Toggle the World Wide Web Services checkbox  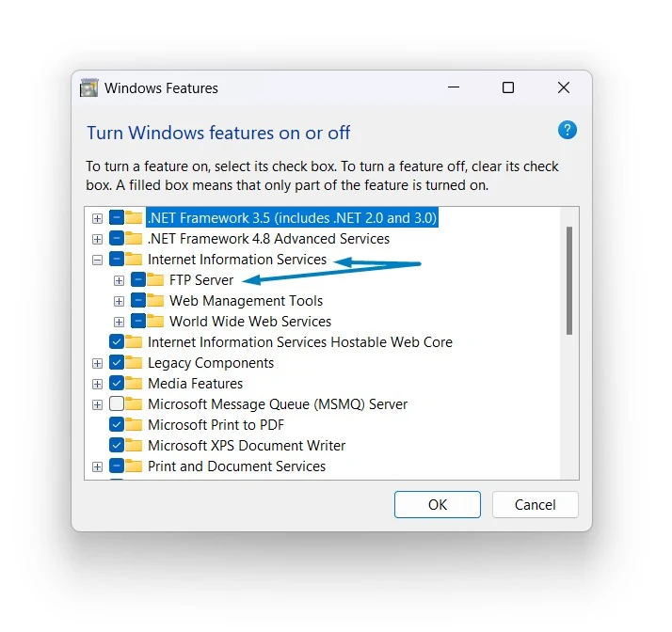[138, 321]
